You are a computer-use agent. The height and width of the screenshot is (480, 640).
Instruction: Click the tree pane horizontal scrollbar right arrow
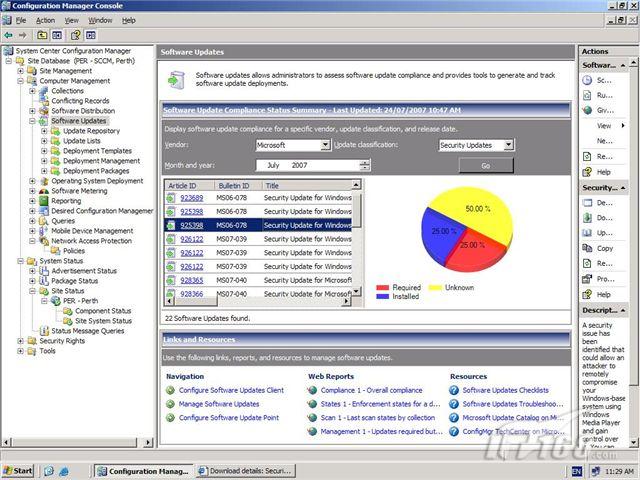click(x=148, y=442)
